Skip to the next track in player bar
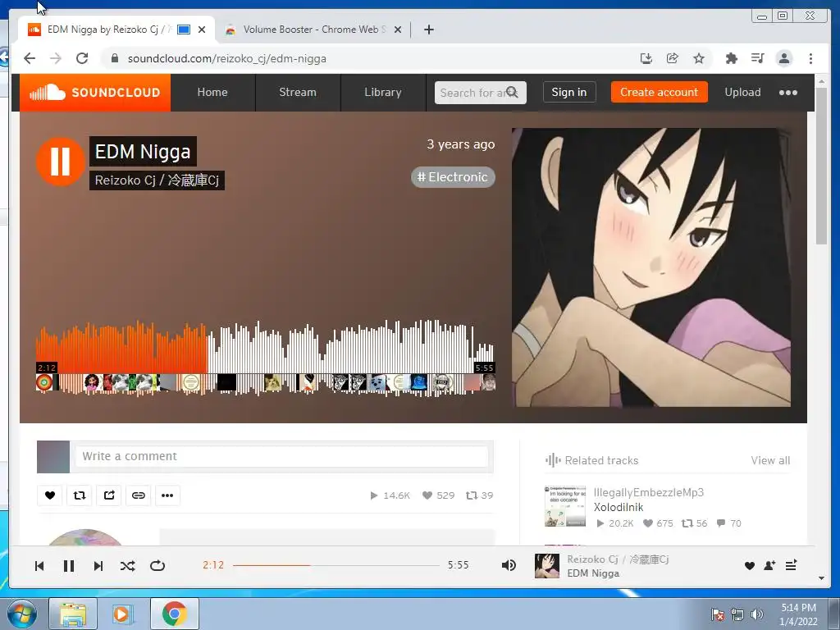The height and width of the screenshot is (630, 840). pos(98,566)
